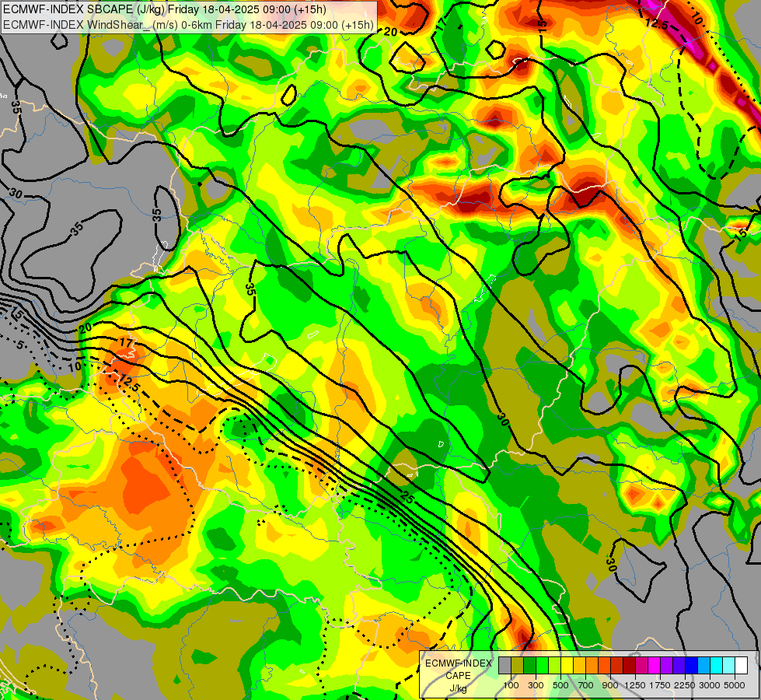Choose the dark maroon legend swatch

[629, 665]
